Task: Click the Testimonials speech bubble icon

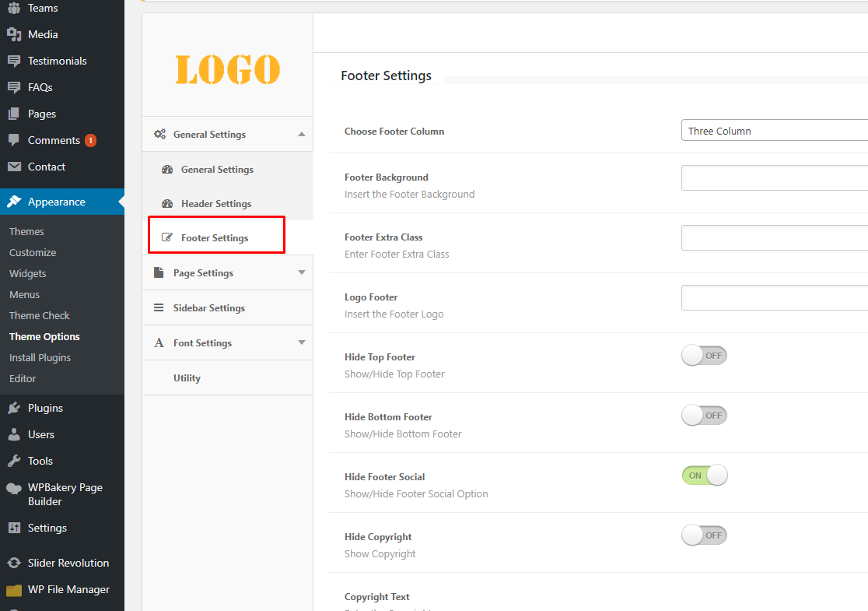Action: [x=14, y=61]
